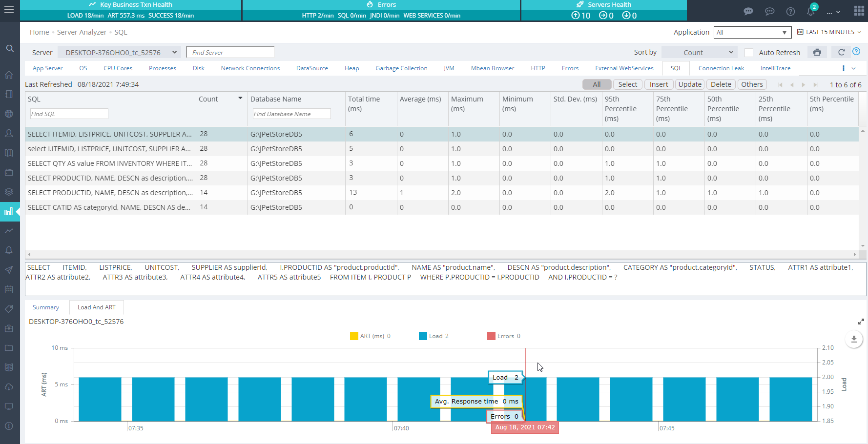Open the Server selection dropdown

[x=120, y=52]
